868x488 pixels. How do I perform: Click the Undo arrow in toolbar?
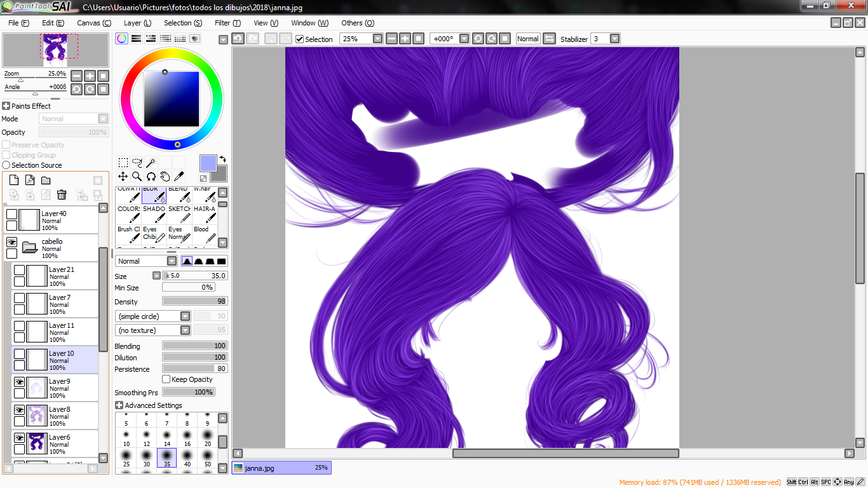coord(238,39)
